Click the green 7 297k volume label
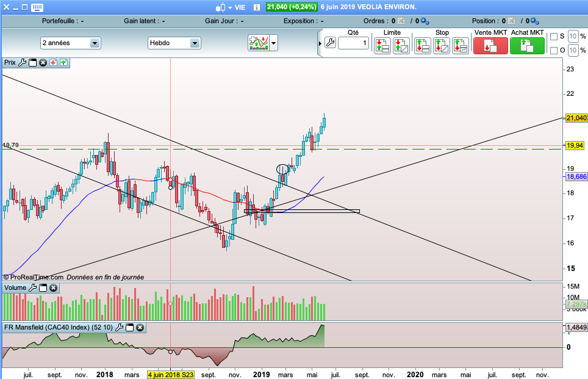This screenshot has width=588, height=379. point(576,304)
